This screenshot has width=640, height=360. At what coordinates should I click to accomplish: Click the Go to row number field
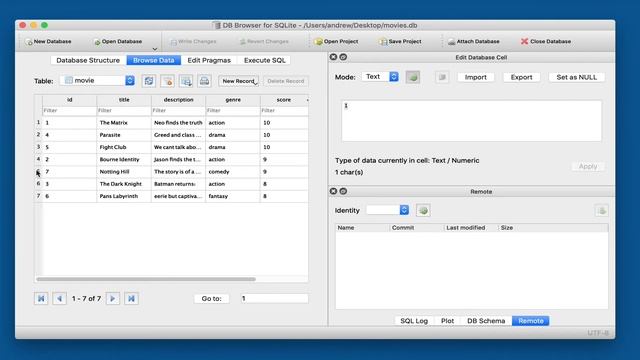pyautogui.click(x=274, y=298)
